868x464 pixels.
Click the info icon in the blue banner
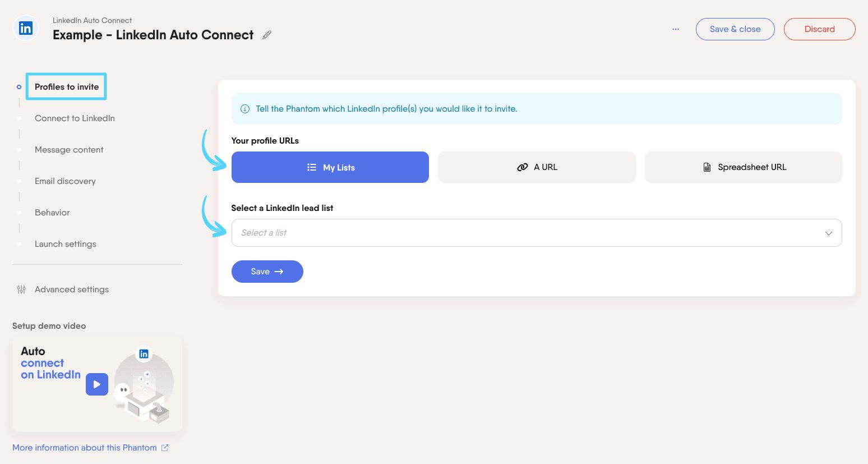point(245,109)
